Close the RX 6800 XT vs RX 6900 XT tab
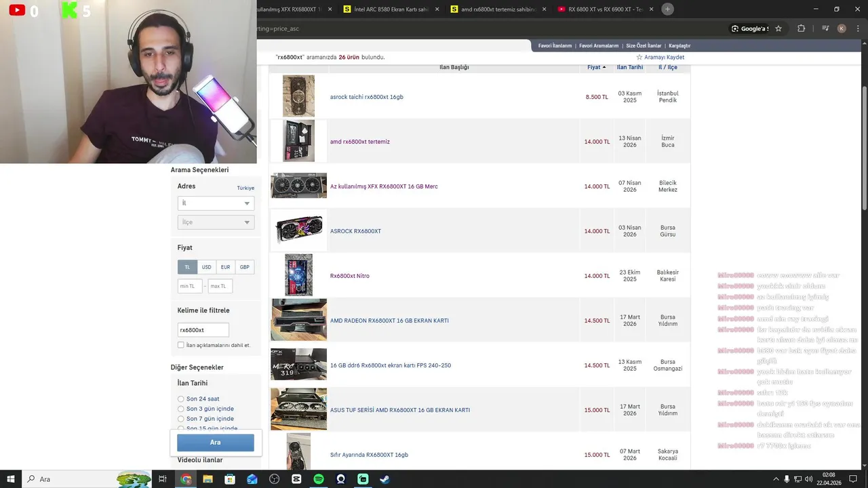 pos(651,9)
